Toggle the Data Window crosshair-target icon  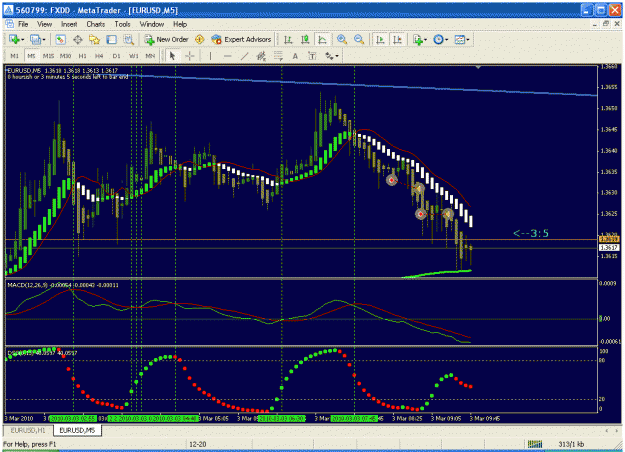(78, 39)
